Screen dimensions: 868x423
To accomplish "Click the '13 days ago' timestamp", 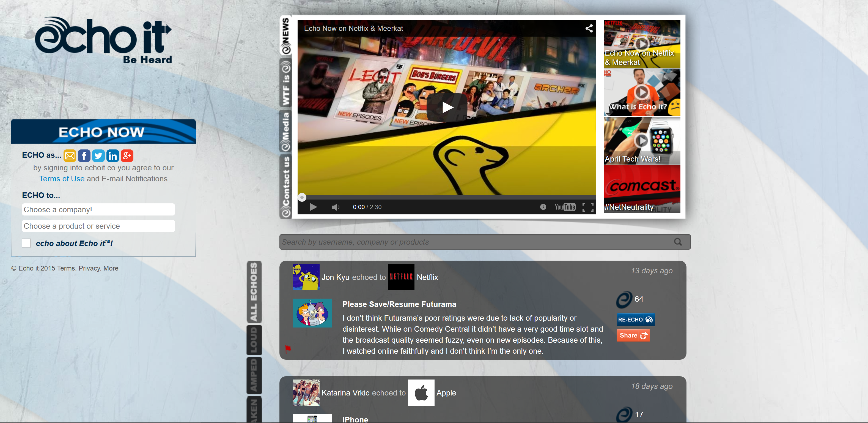I will click(x=651, y=271).
